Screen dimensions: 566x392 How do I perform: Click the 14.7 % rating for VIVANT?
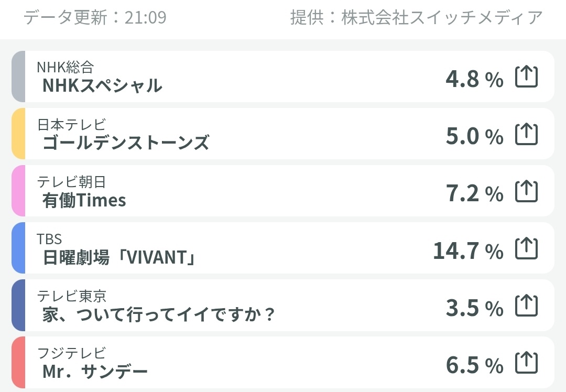(468, 251)
